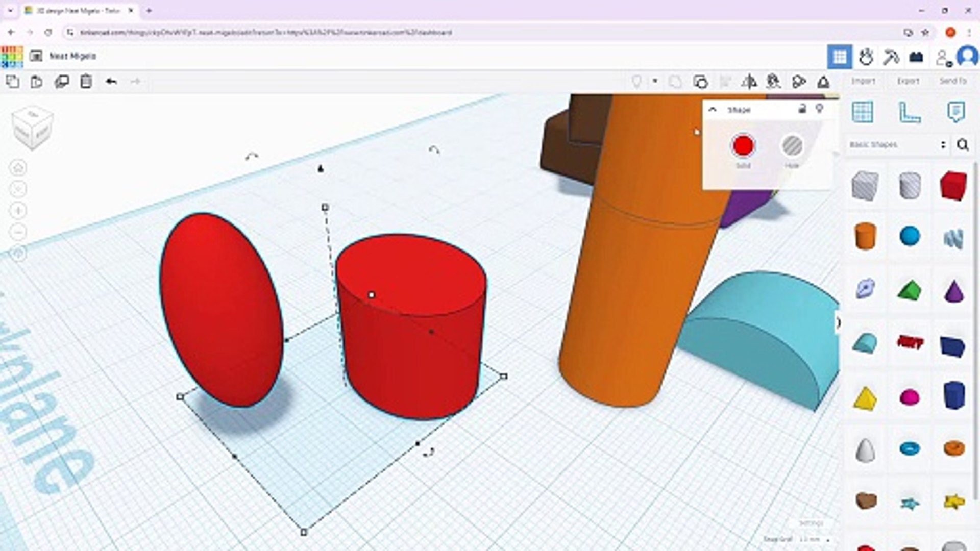Pick the red Text shape
The image size is (980, 551).
point(910,342)
